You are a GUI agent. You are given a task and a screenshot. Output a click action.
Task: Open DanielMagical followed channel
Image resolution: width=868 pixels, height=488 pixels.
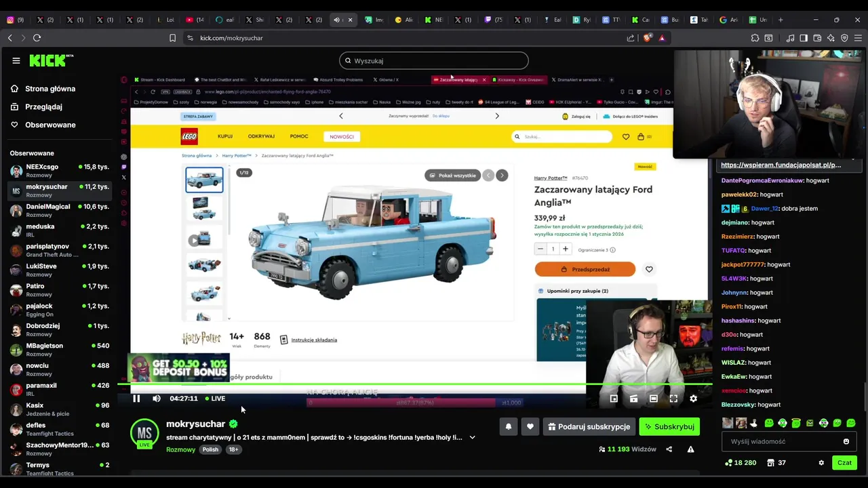point(59,210)
